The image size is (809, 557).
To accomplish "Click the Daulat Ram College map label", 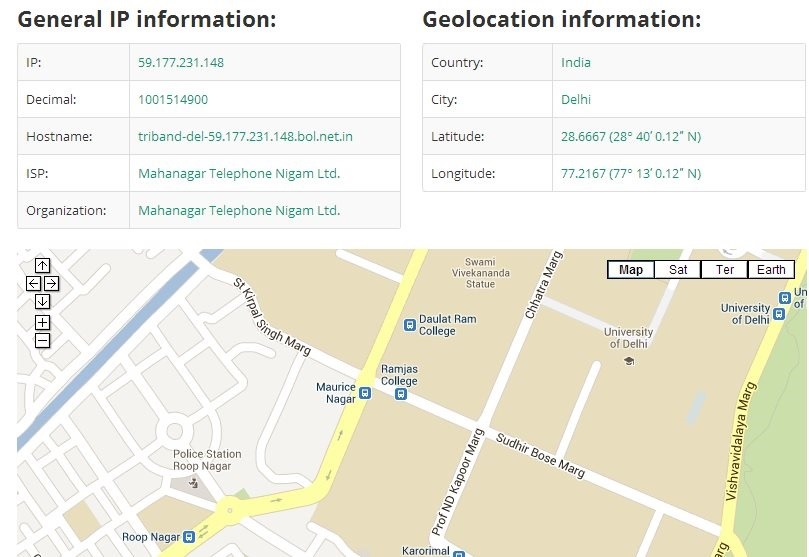I will coord(447,325).
